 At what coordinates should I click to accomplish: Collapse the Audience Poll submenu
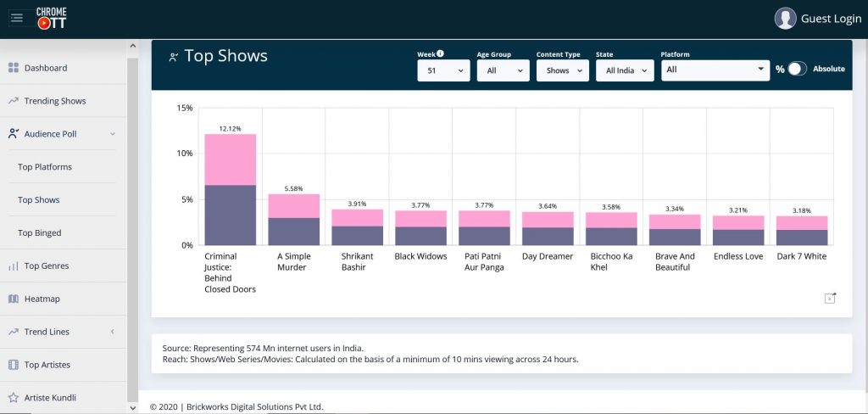point(112,134)
